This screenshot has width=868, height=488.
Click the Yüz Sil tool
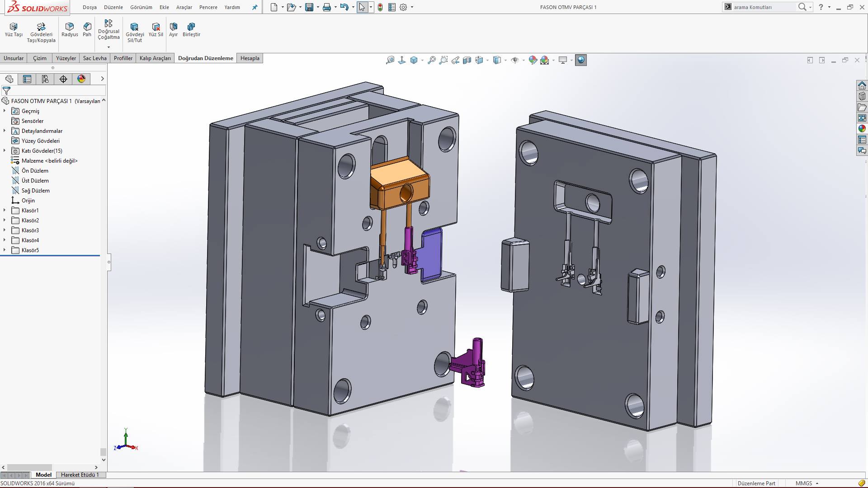156,30
